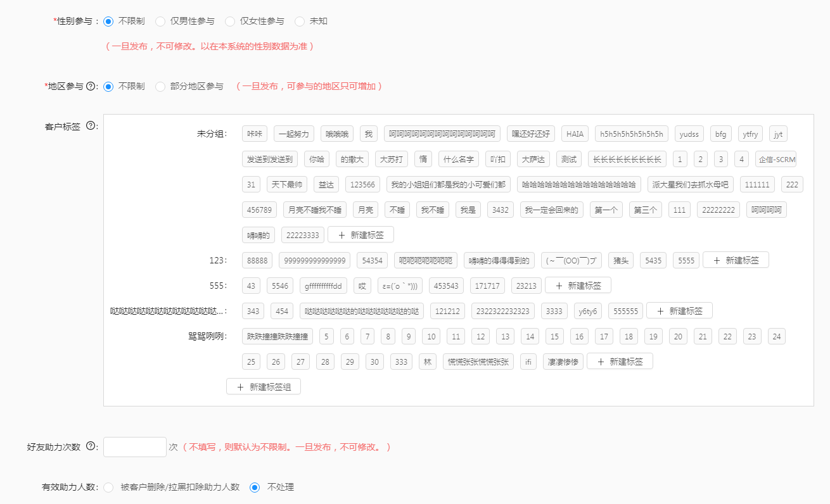Viewport: 830px width, 504px height.
Task: Select the 999999999999999 tag
Action: pos(314,260)
